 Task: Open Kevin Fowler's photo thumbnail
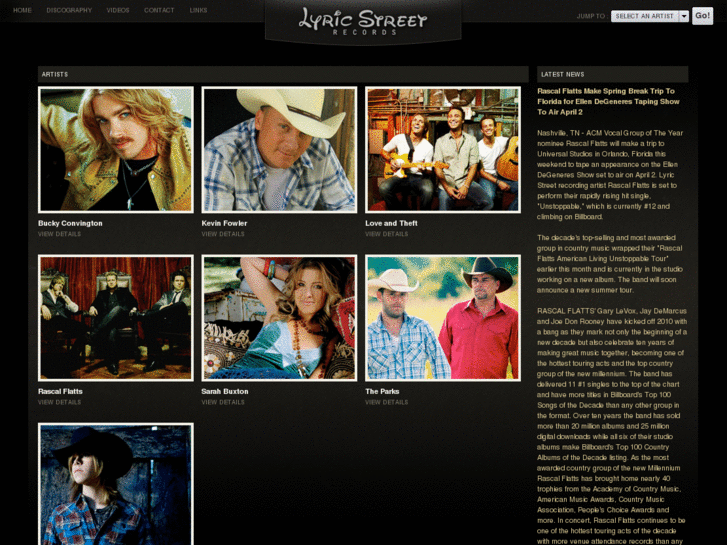pos(279,150)
